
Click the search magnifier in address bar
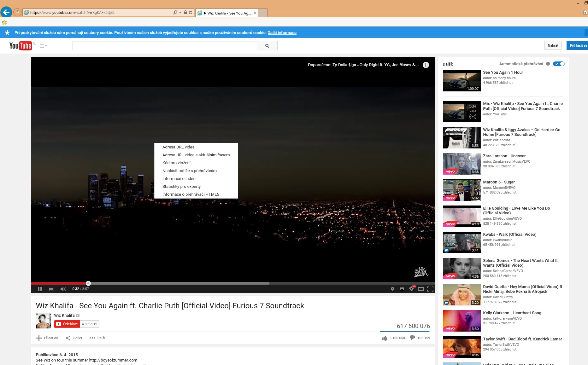pyautogui.click(x=175, y=13)
